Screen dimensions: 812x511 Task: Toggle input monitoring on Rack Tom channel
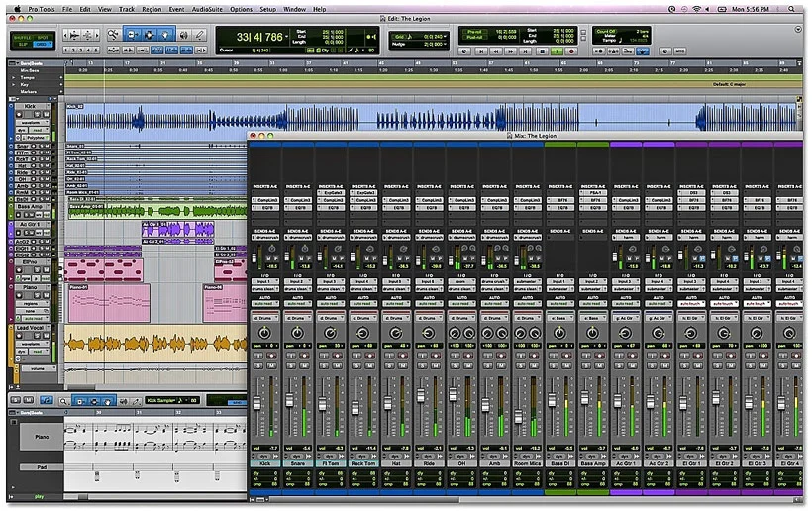(x=356, y=356)
